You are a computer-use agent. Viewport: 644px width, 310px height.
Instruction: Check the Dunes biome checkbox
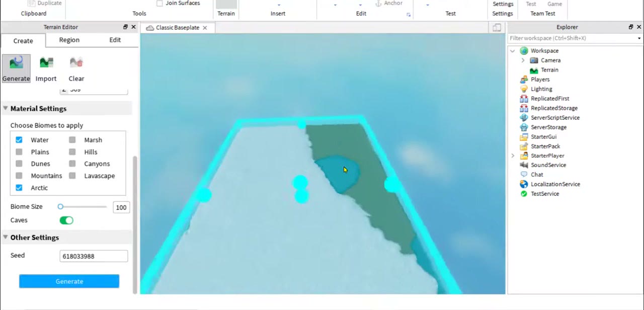coord(19,164)
